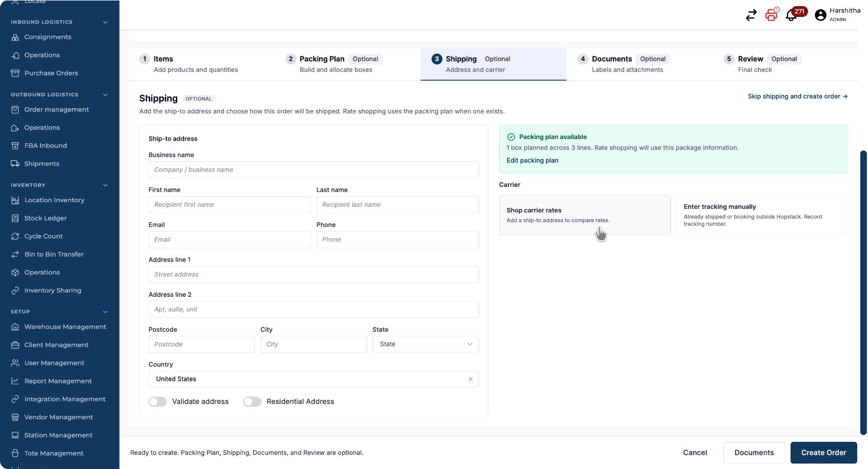
Task: Click the page vertical scrollbar
Action: pos(863,292)
